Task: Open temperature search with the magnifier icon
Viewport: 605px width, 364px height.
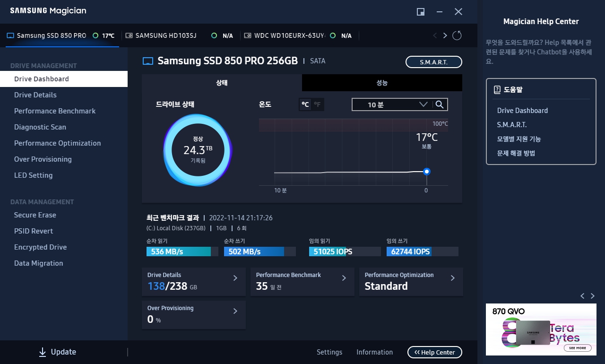Action: 440,104
